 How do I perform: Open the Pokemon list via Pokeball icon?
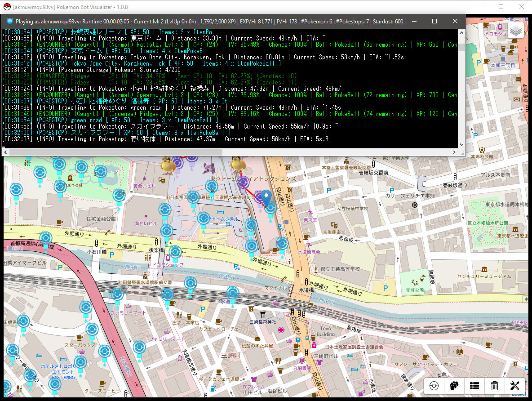pyautogui.click(x=434, y=386)
